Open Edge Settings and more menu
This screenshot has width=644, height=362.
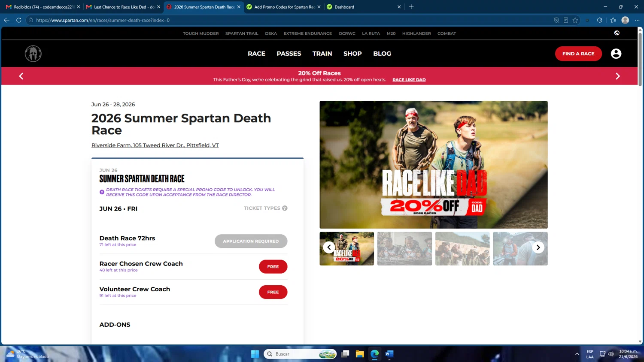637,20
